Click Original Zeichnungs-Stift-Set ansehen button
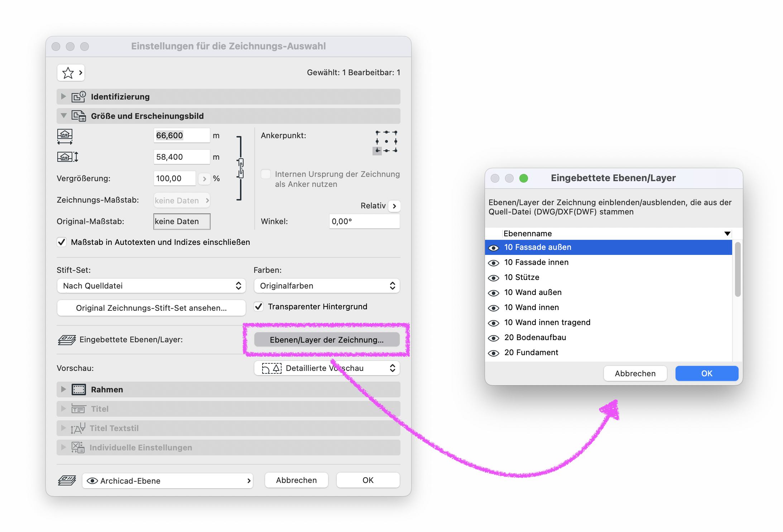Screen dimensions: 783x532 [x=152, y=308]
